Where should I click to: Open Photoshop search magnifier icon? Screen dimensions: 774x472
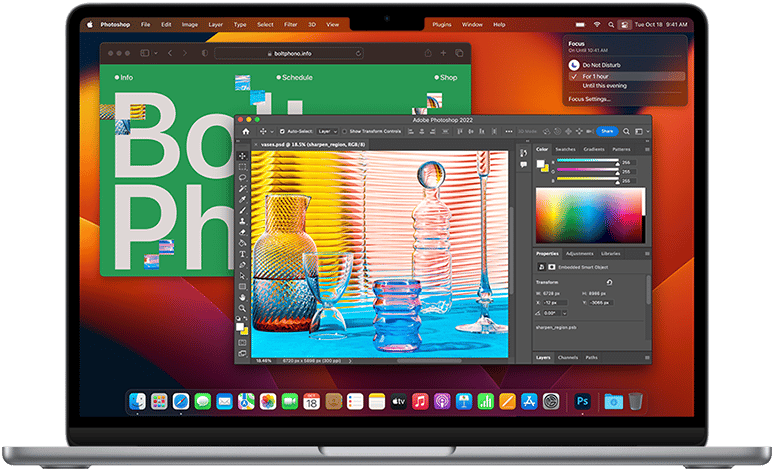point(626,131)
